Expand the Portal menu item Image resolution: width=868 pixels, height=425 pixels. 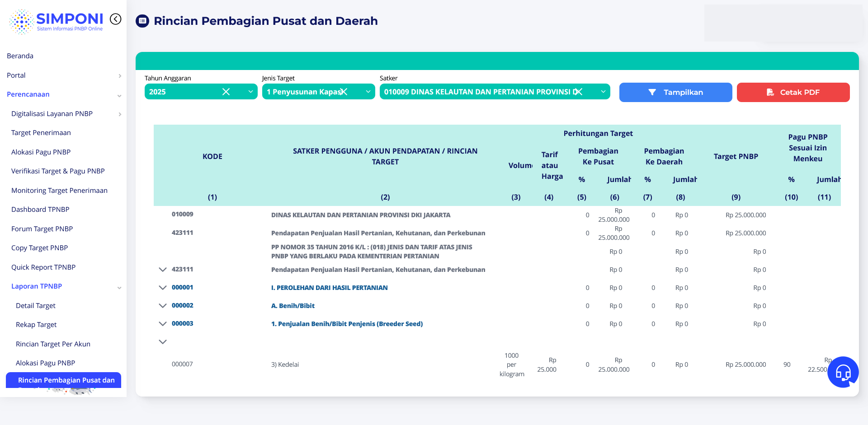click(x=16, y=75)
